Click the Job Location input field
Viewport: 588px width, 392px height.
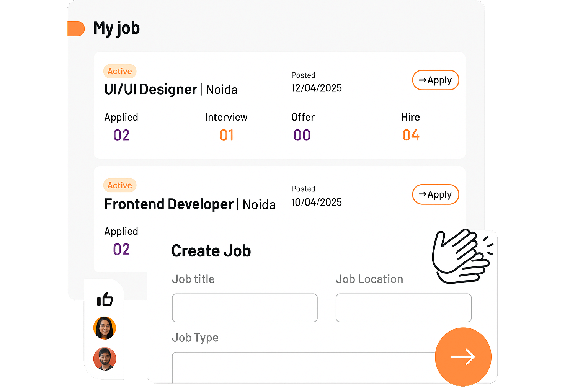pyautogui.click(x=403, y=308)
